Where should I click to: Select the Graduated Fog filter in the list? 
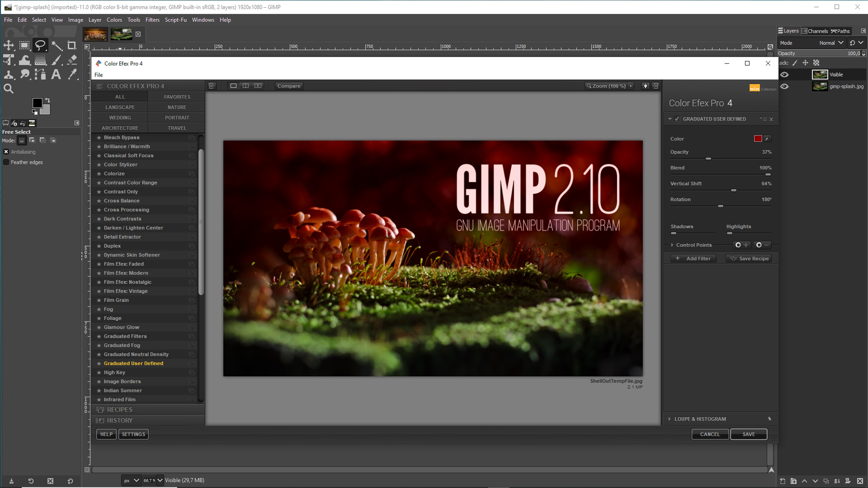tap(122, 345)
